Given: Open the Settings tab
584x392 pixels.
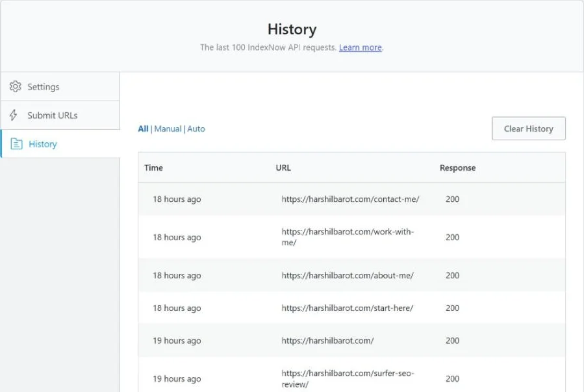Looking at the screenshot, I should [x=60, y=86].
